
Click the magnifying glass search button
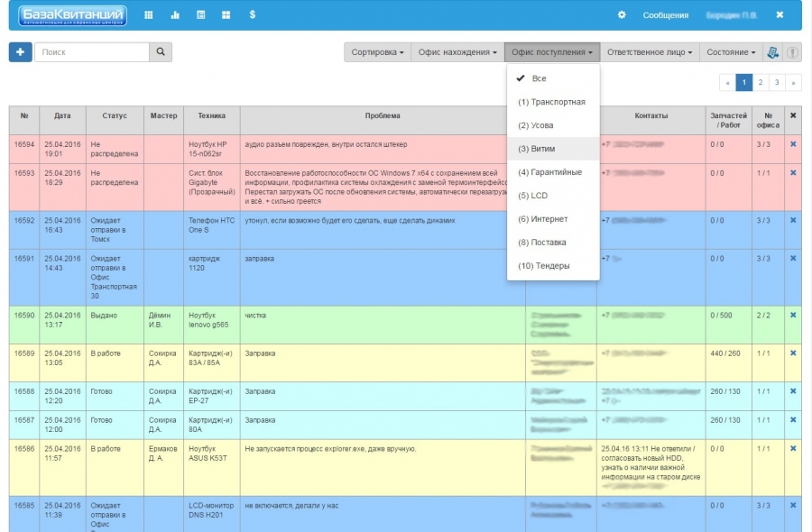click(160, 52)
